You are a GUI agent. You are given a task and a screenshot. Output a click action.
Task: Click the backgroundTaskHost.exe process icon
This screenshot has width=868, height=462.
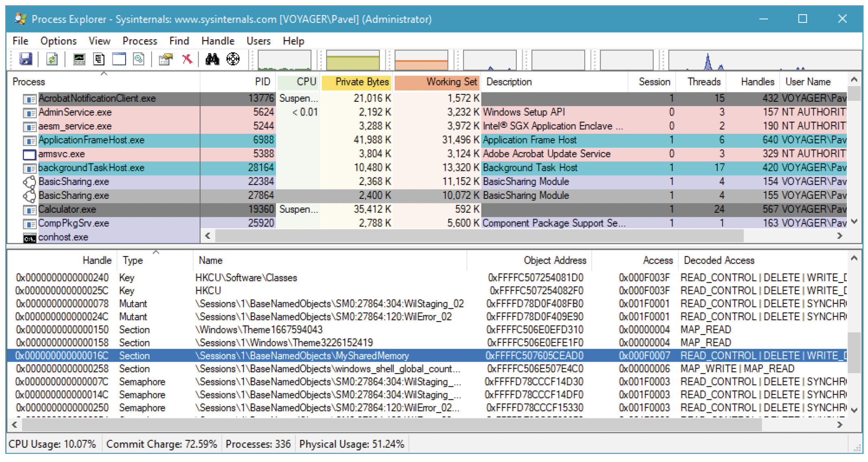29,168
